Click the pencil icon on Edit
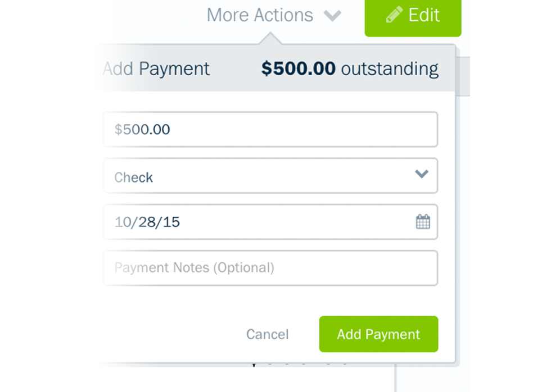 tap(394, 16)
